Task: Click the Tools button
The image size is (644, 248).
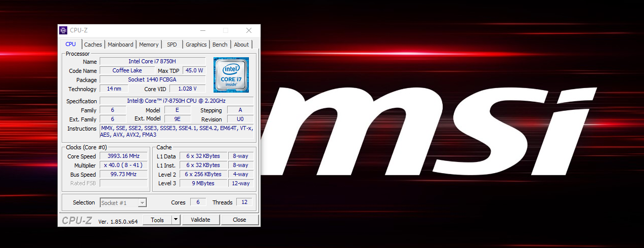Action: (x=157, y=220)
